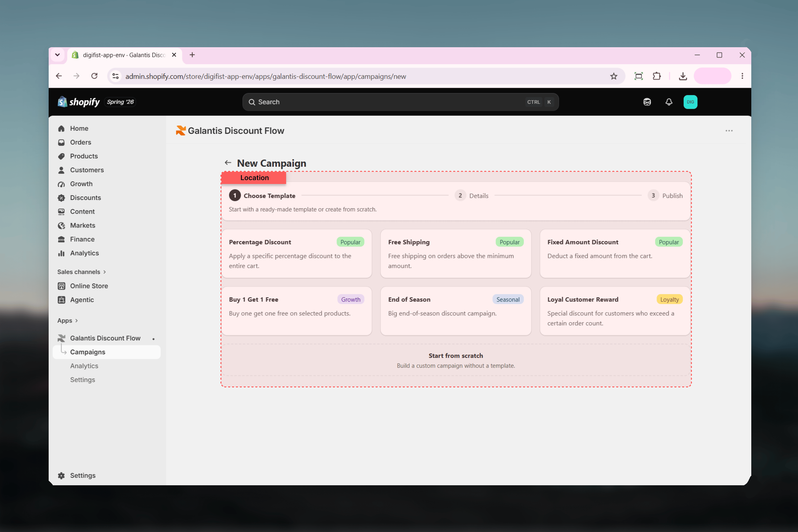Click the Analytics bar chart icon
Viewport: 798px width, 532px height.
pyautogui.click(x=61, y=253)
